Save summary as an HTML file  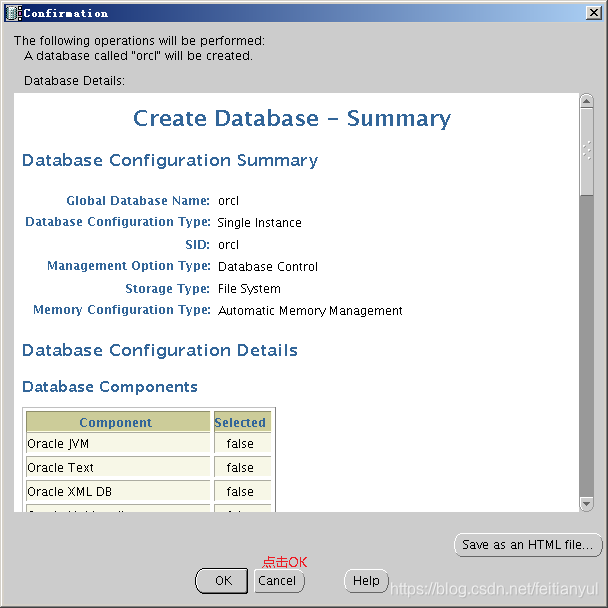click(x=528, y=545)
